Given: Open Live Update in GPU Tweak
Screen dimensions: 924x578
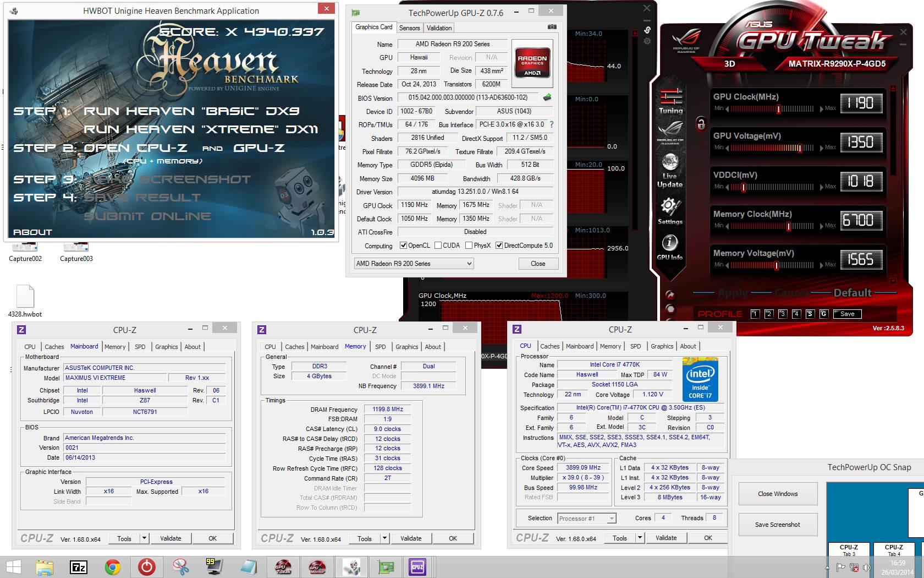Looking at the screenshot, I should pos(670,171).
